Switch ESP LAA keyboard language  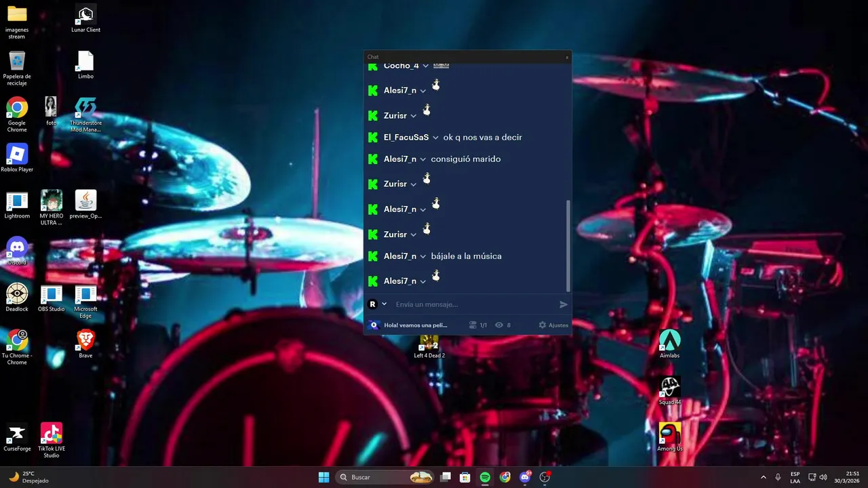[795, 477]
